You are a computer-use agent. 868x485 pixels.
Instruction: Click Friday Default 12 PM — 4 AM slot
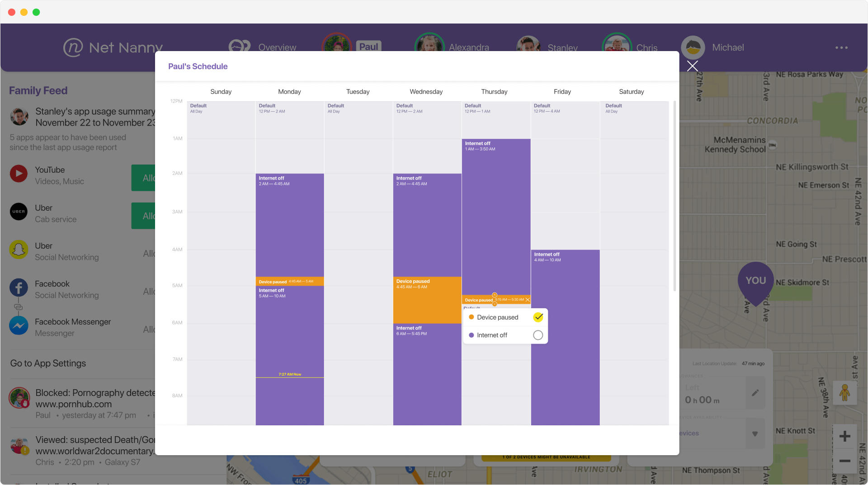click(565, 175)
